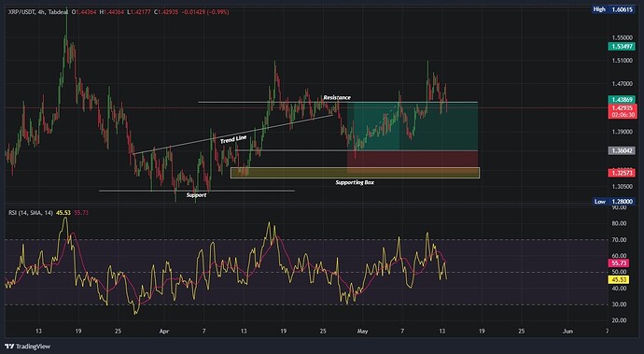This screenshot has height=354, width=644.
Task: Open the RSI (14, SMA, 14) indicator legend
Action: [31, 213]
